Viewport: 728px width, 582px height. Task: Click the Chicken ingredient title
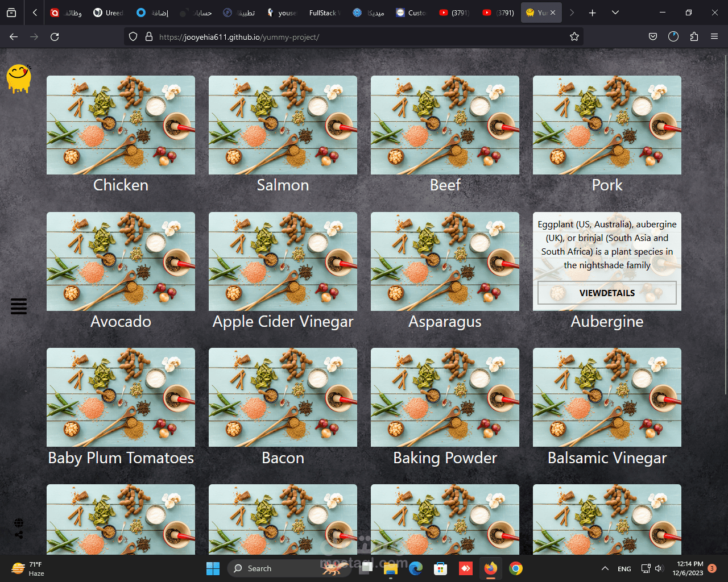coord(121,185)
